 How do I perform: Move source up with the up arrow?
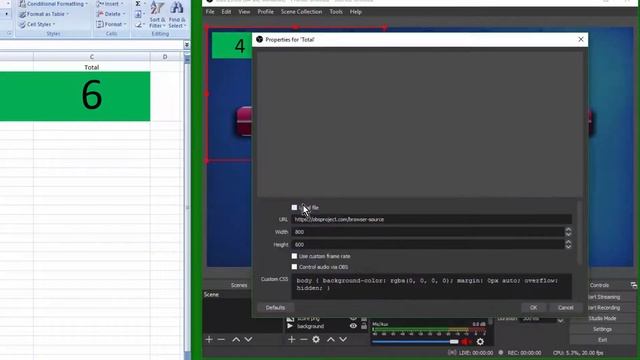[x=331, y=339]
